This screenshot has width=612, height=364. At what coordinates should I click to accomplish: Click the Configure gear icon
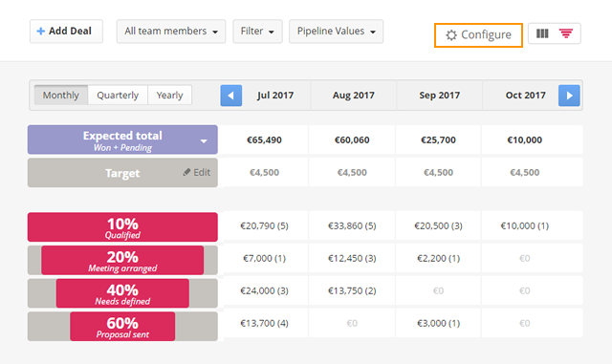click(x=451, y=35)
